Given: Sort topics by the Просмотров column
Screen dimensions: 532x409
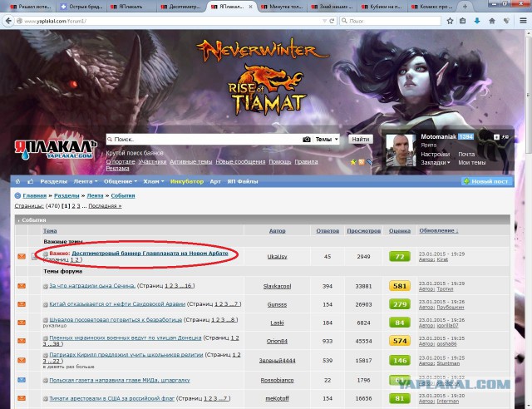Looking at the screenshot, I should [x=364, y=231].
